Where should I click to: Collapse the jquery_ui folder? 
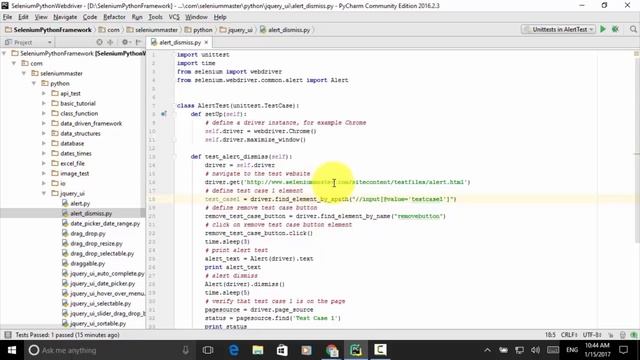[x=44, y=193]
